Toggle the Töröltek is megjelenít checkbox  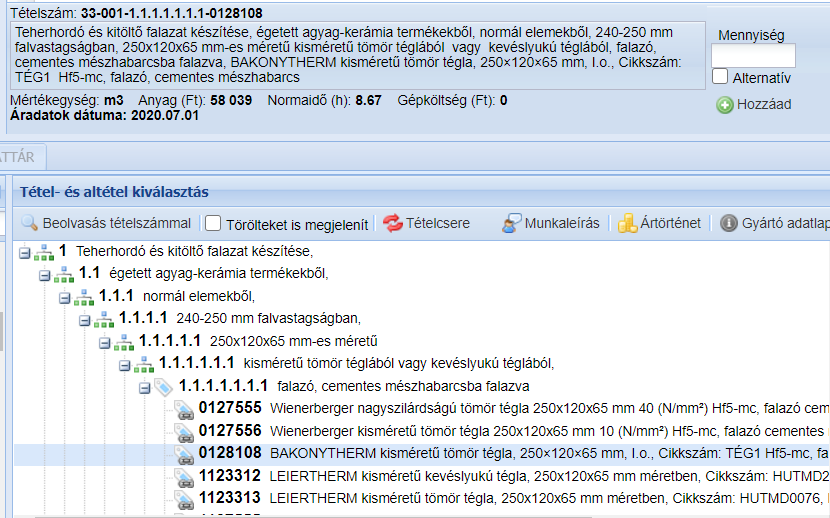213,223
